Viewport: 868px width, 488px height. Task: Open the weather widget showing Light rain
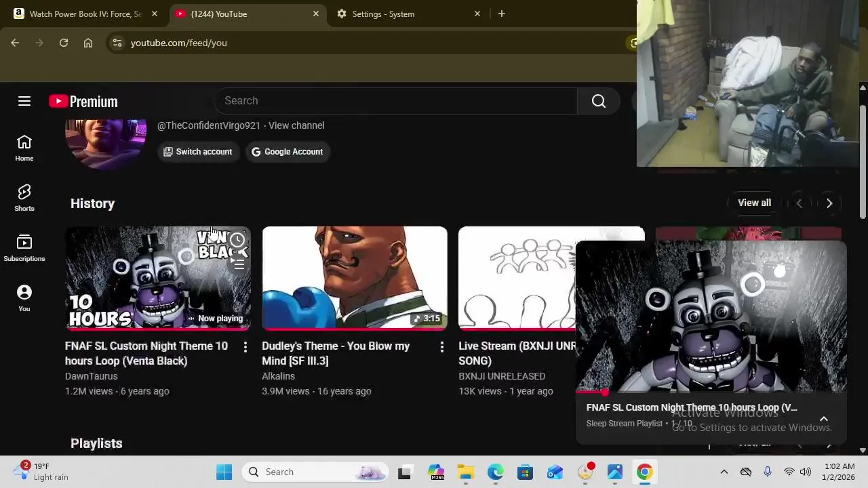tap(42, 472)
